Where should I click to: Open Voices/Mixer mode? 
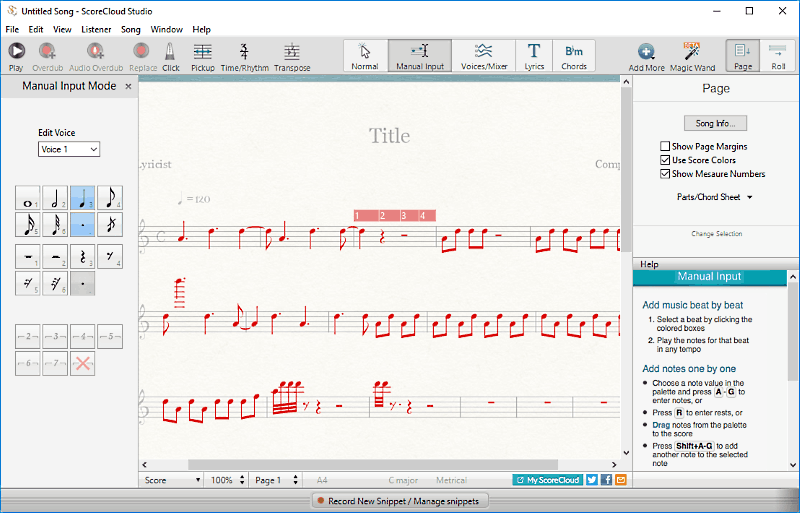coord(484,56)
